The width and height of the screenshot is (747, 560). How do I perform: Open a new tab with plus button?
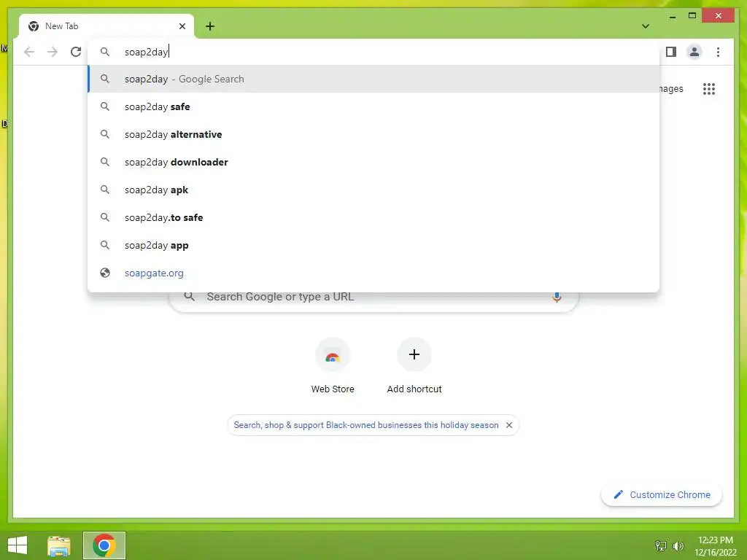tap(210, 26)
